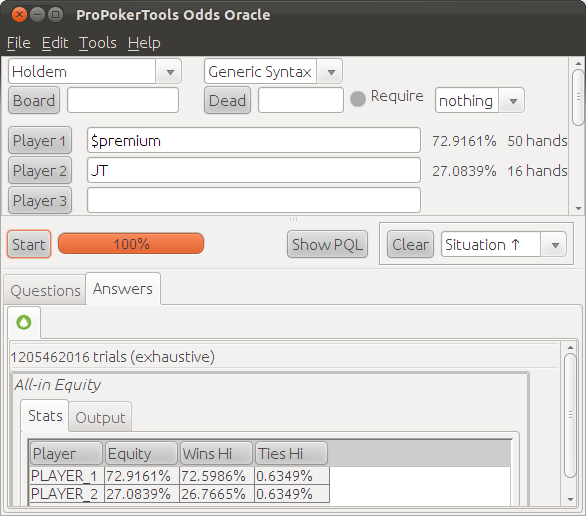Click the Player 2 button
The image size is (586, 516).
point(40,170)
